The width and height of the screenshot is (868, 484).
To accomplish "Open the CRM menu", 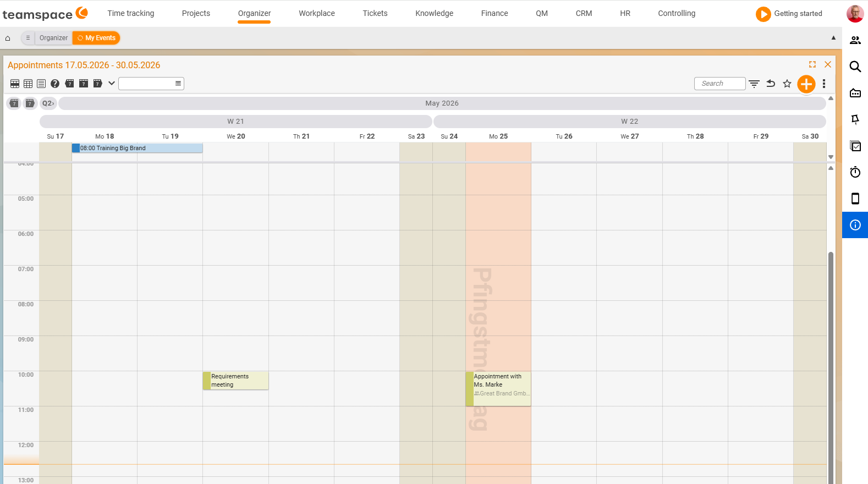I will (584, 13).
